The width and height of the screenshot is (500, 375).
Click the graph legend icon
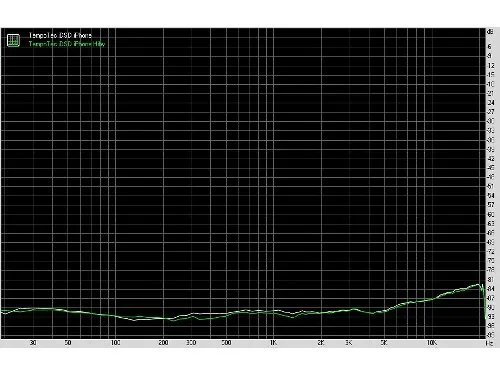tap(13, 40)
